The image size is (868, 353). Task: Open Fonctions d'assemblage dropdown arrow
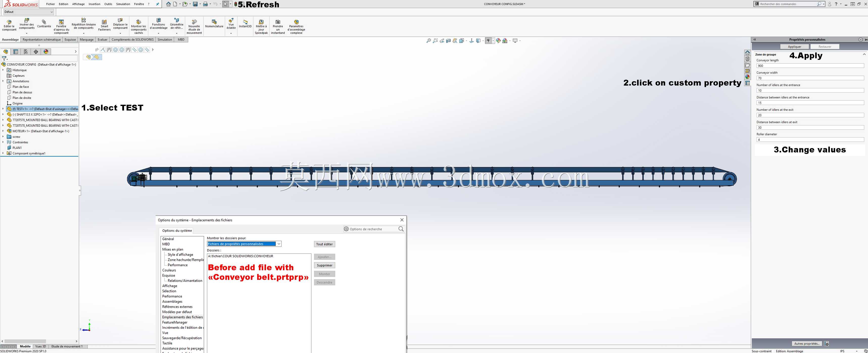pos(158,33)
